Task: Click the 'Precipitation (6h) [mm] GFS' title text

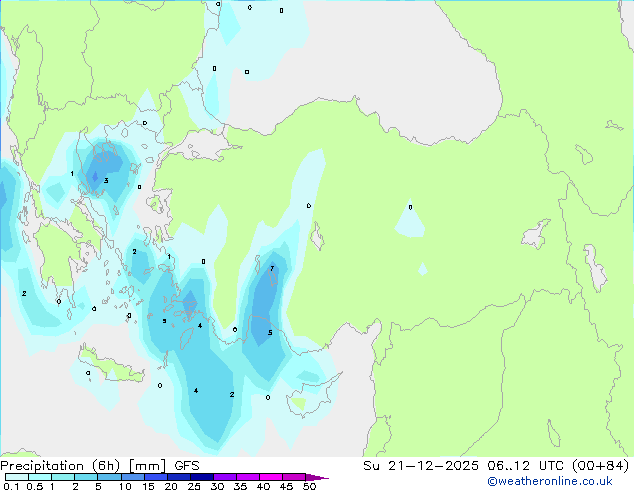Action: (100, 466)
